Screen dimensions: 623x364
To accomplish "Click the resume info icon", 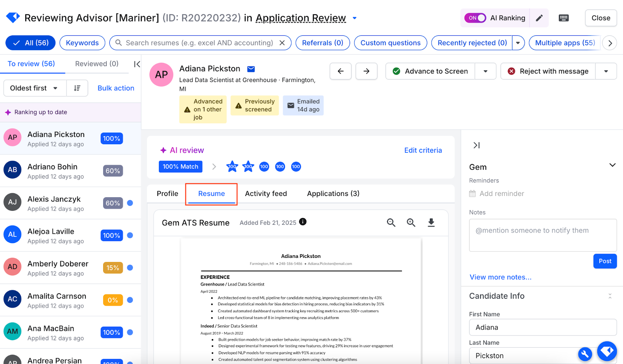I will click(x=303, y=222).
